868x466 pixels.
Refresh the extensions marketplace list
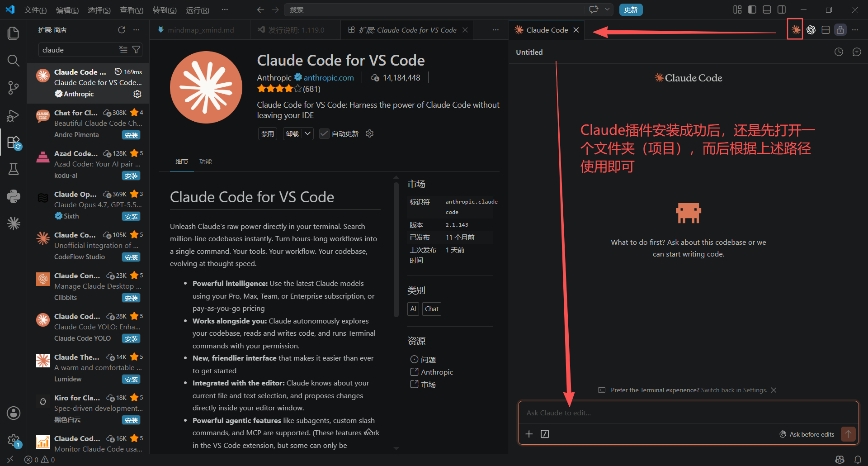coord(122,30)
